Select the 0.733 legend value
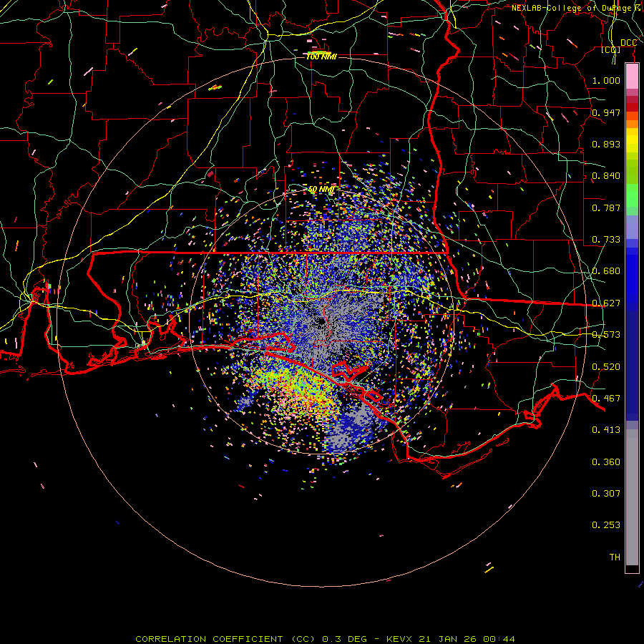This screenshot has height=644, width=644. 606,240
